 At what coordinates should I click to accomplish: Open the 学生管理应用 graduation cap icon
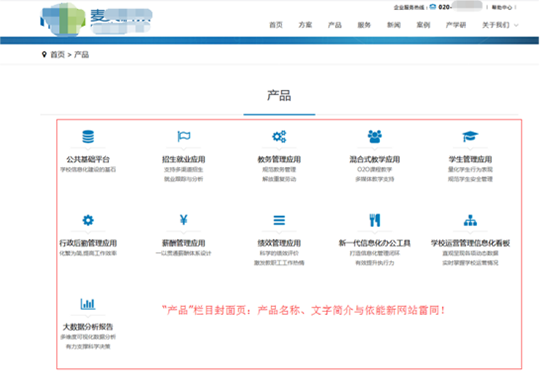click(470, 136)
